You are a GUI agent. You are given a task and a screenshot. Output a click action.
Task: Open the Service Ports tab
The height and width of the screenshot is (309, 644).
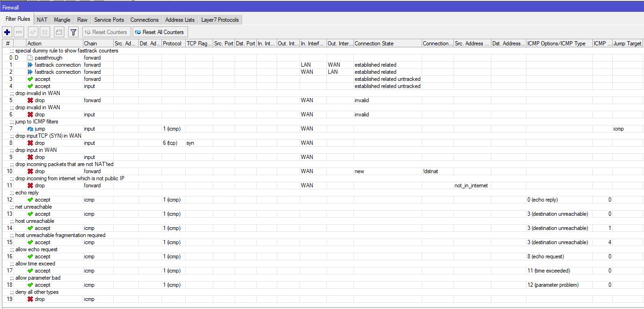pos(109,20)
